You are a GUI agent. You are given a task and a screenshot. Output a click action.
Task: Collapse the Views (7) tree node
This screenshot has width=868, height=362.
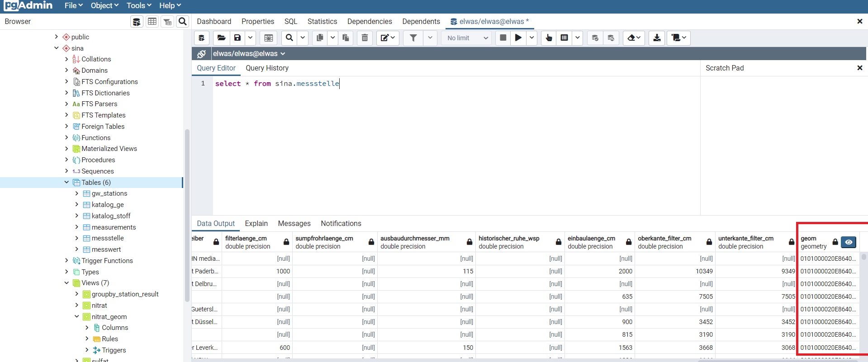(x=66, y=283)
